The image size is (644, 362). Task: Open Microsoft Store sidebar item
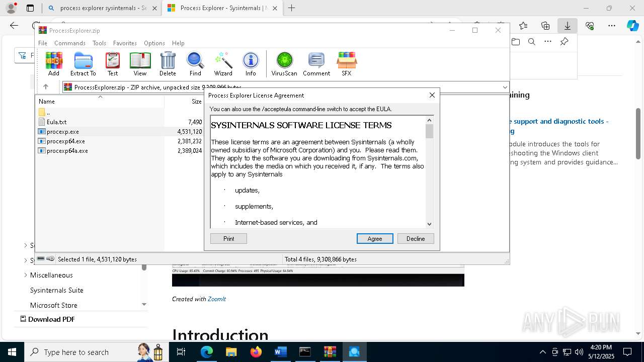click(54, 305)
